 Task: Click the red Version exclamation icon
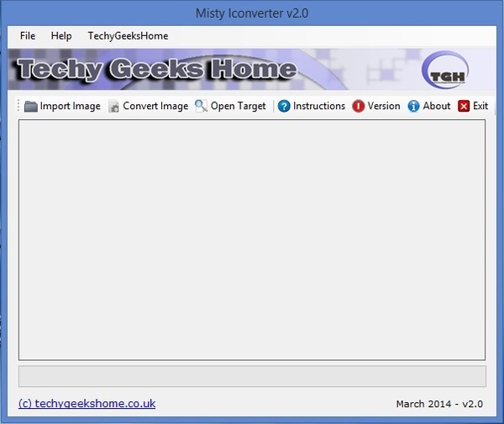359,107
